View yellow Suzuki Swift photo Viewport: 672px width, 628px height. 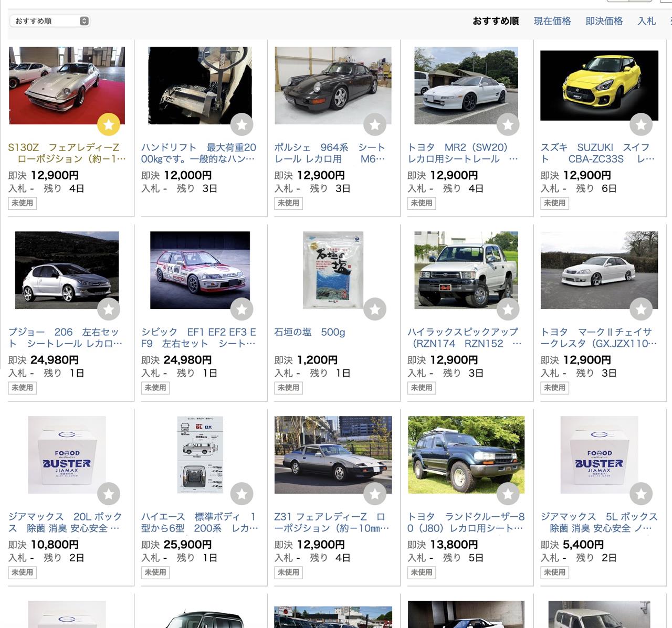tap(599, 86)
